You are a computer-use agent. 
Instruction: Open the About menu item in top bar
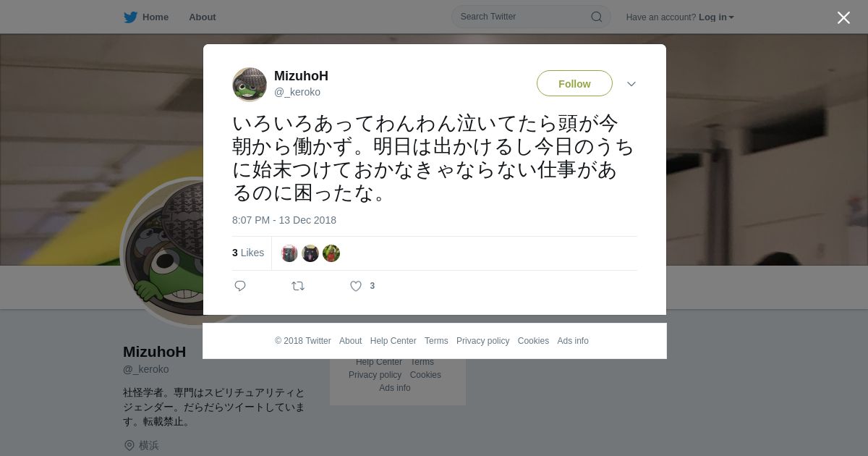point(203,17)
